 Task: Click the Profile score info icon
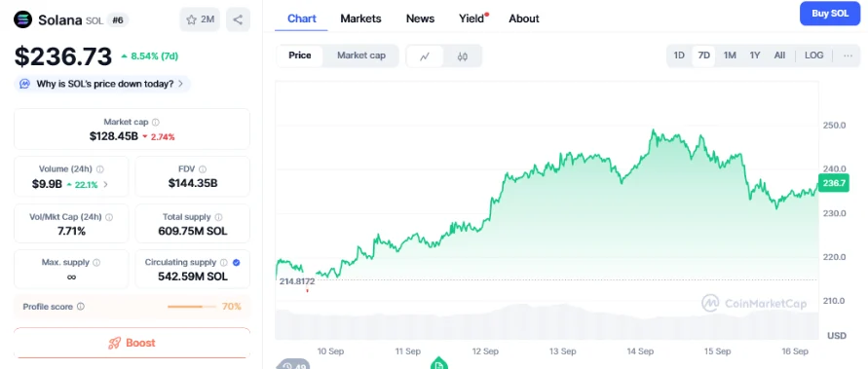coord(81,307)
